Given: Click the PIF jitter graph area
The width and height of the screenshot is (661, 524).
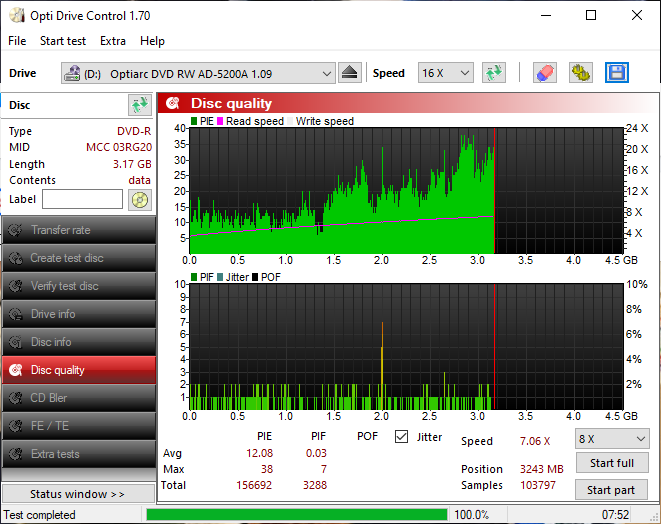Looking at the screenshot, I should [406, 347].
